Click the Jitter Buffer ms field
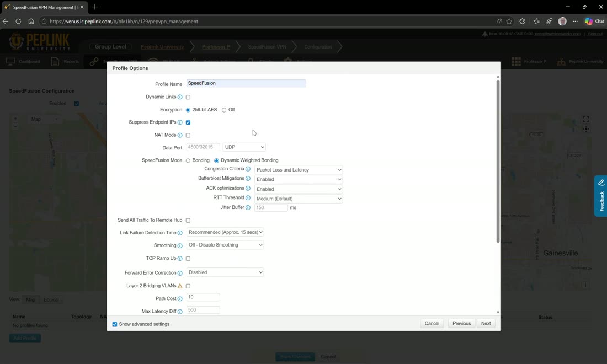607x364 pixels. (x=271, y=208)
